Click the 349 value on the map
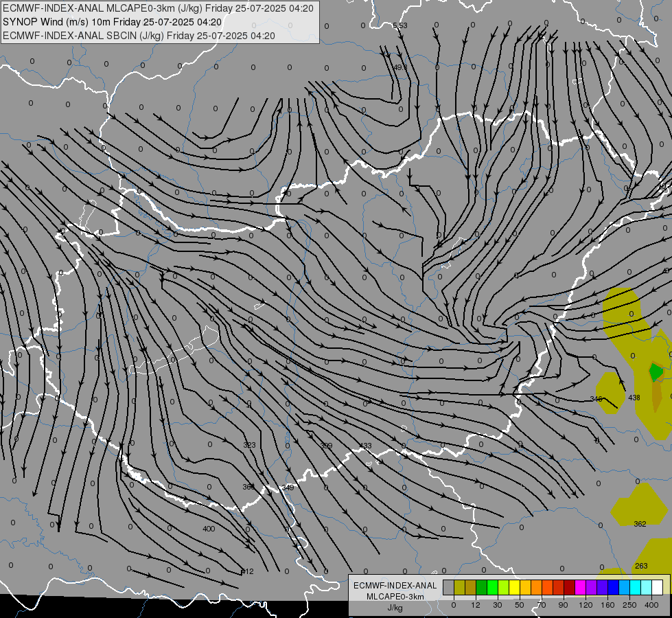 pos(288,488)
